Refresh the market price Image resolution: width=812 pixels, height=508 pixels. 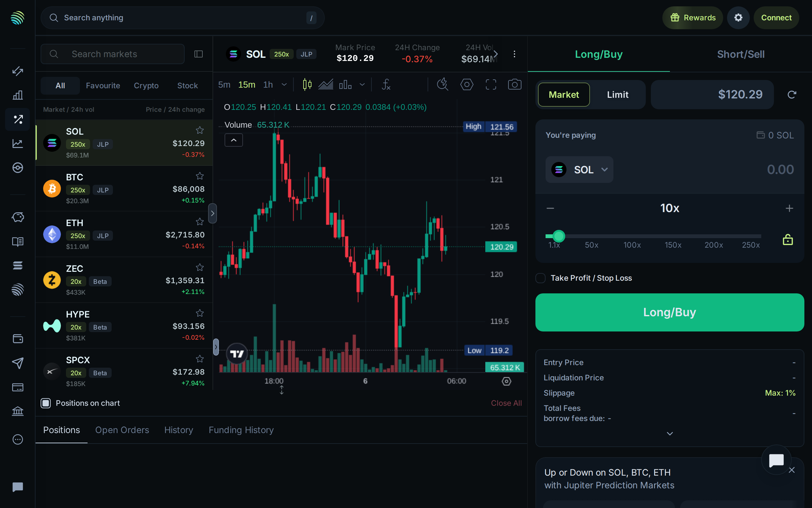(x=792, y=94)
